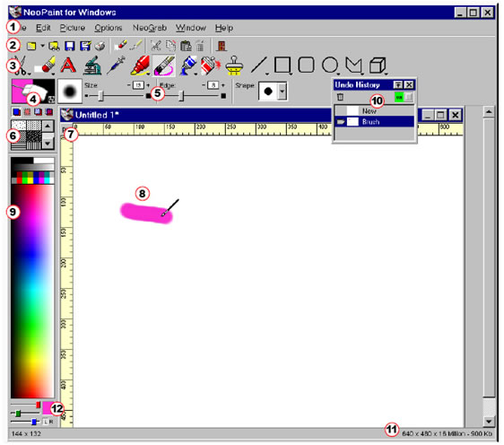
Task: Click the grayed-out trash can icon beside Paste
Action: (x=200, y=46)
